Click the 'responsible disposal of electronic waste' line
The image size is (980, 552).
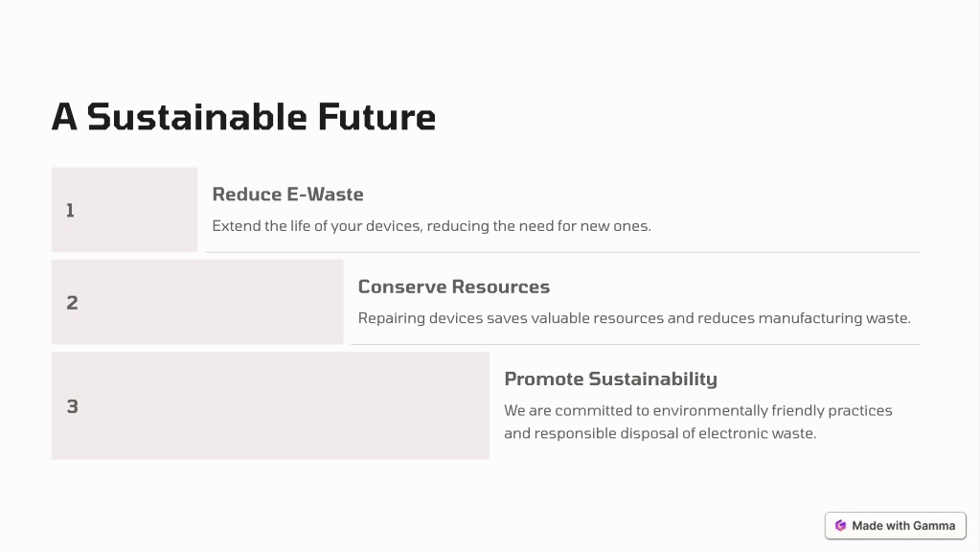[660, 433]
